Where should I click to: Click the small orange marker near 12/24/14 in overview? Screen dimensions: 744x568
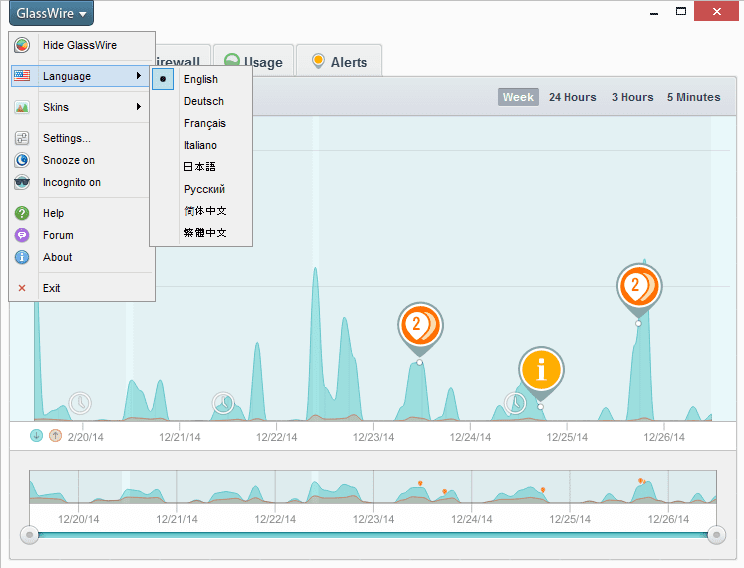tap(445, 492)
